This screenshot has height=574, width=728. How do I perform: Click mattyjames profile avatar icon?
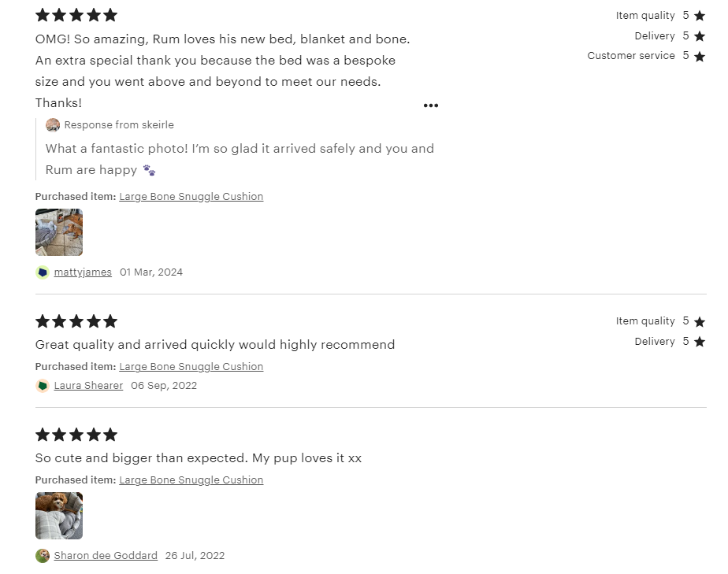pyautogui.click(x=43, y=272)
